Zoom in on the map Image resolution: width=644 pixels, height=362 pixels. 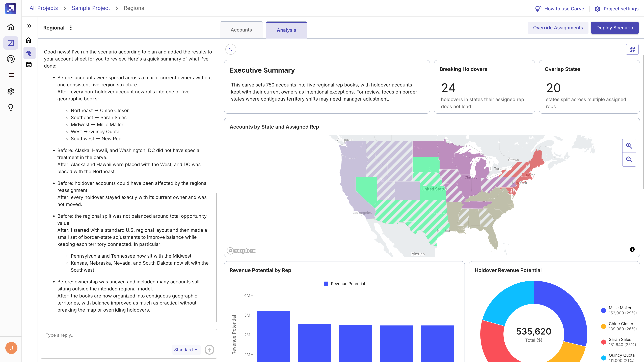pos(629,146)
